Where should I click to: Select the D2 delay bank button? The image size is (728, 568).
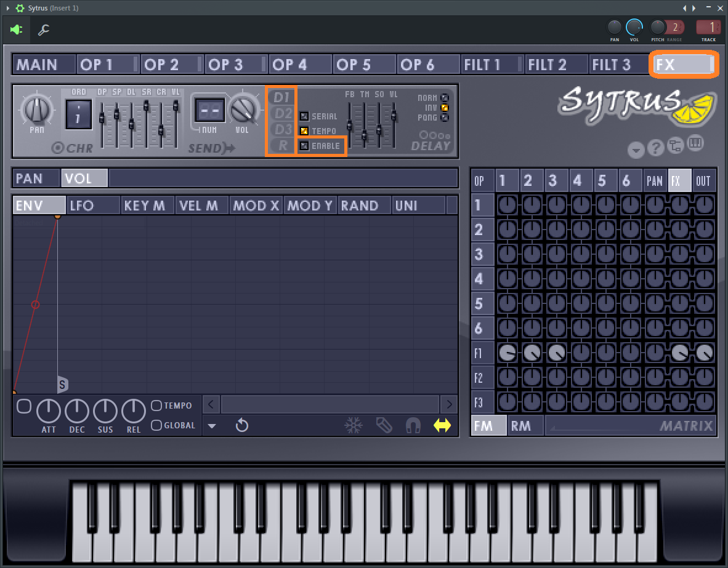(x=283, y=113)
